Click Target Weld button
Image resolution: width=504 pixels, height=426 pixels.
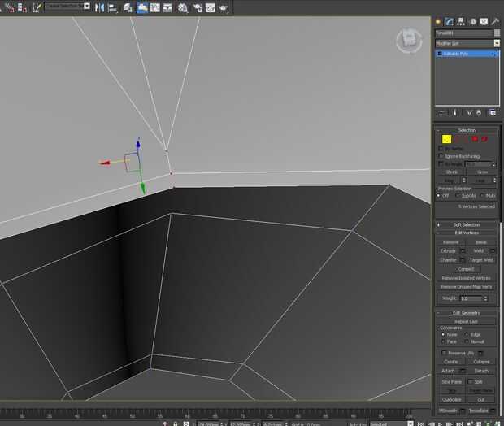[481, 260]
